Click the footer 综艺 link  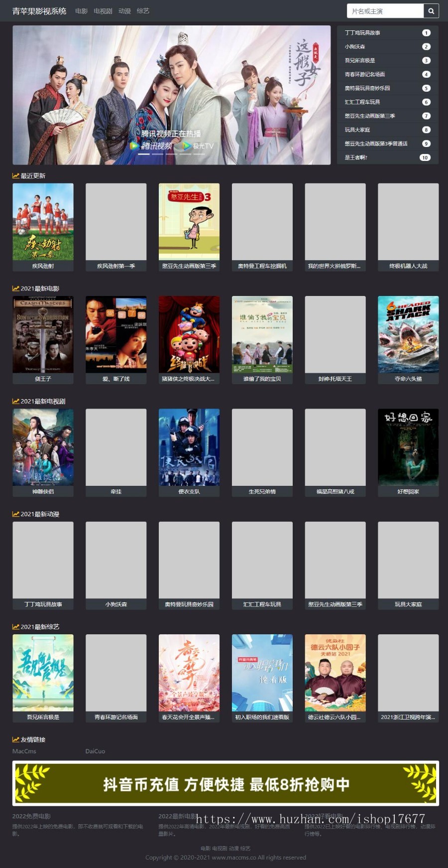[x=245, y=848]
